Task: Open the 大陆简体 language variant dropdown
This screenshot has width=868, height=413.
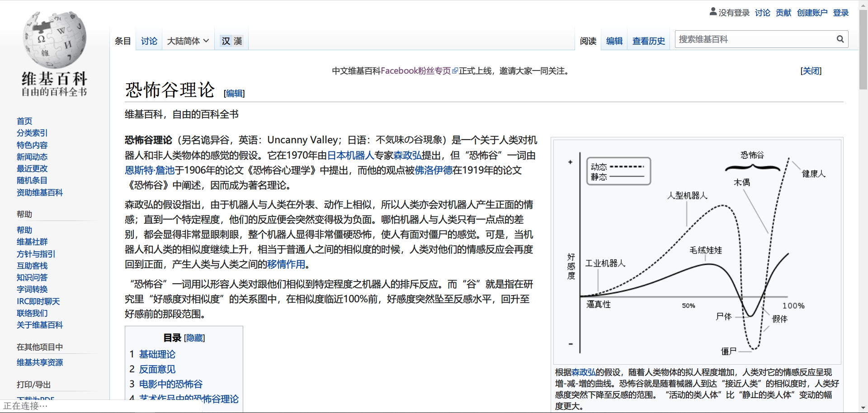Action: [188, 41]
